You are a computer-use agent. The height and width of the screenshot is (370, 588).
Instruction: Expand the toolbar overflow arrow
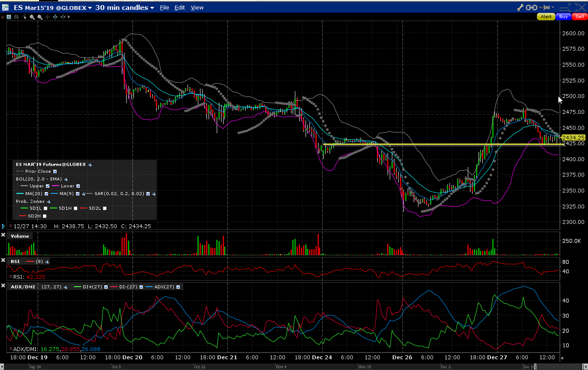69,17
